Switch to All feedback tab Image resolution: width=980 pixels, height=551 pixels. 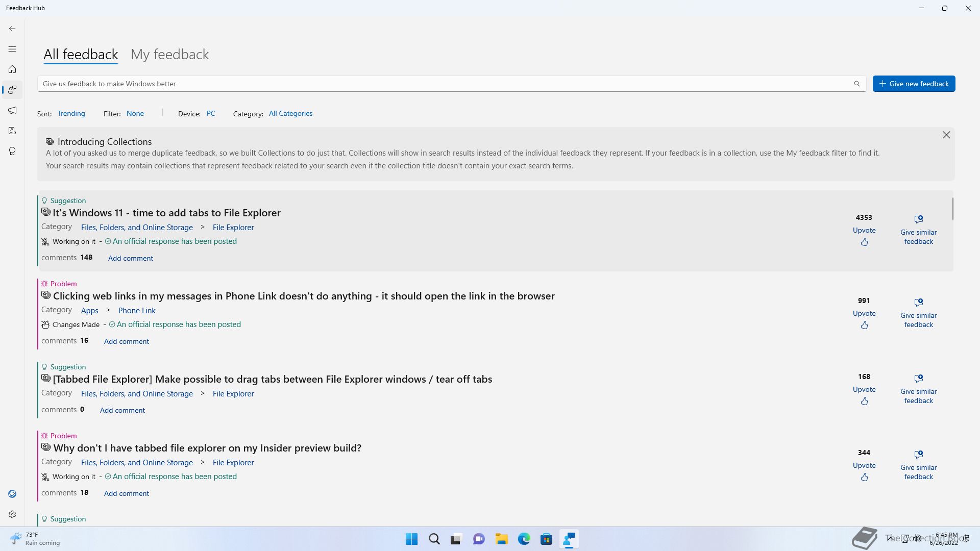tap(81, 54)
